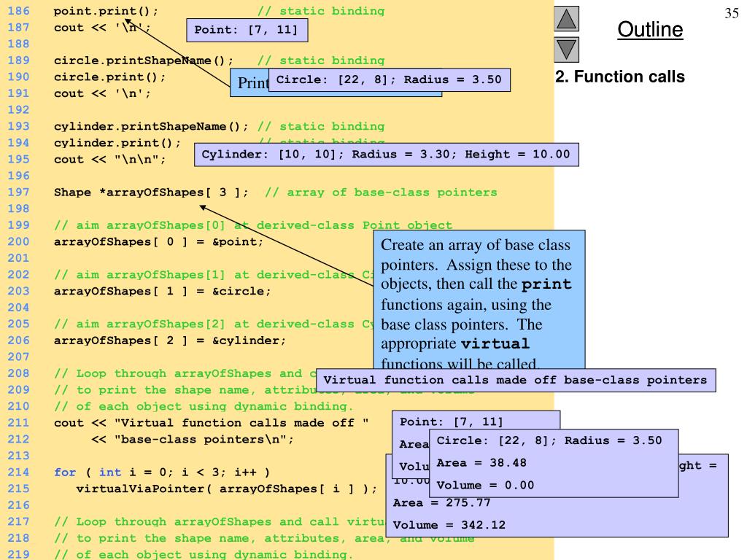
Task: Click line 219 dynamic binding comment
Action: click(x=204, y=555)
